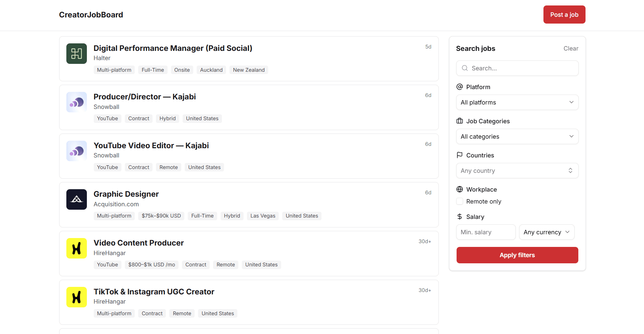The image size is (644, 334).
Task: Expand the Any country selector
Action: [517, 171]
